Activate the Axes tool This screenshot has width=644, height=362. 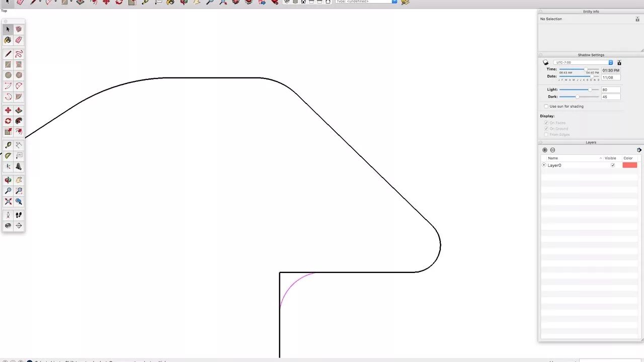click(x=8, y=166)
